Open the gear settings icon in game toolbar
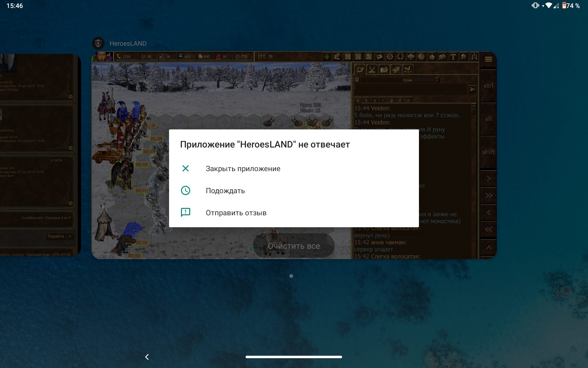Screen dimensions: 588x368 [390, 57]
